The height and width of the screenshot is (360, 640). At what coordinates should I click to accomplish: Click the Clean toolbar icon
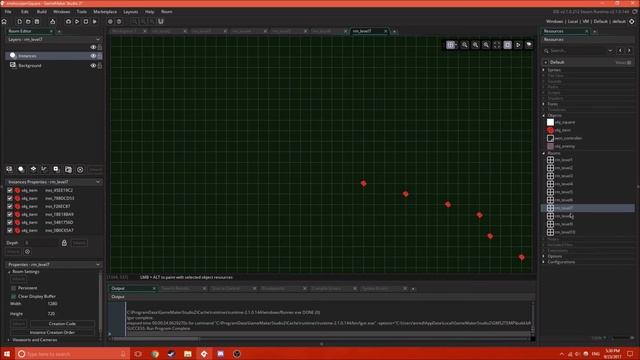pyautogui.click(x=95, y=21)
